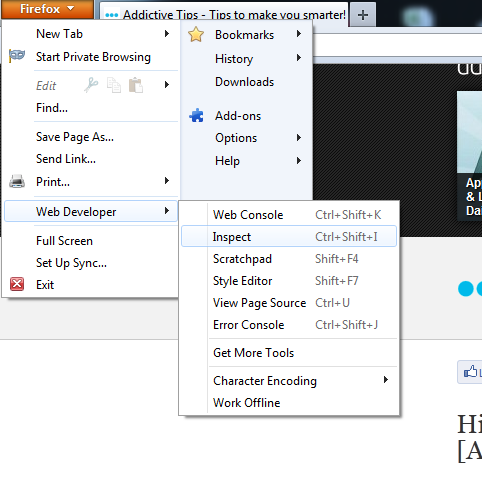Viewport: 482px width, 477px height.
Task: Click the red Exit X icon
Action: [17, 284]
